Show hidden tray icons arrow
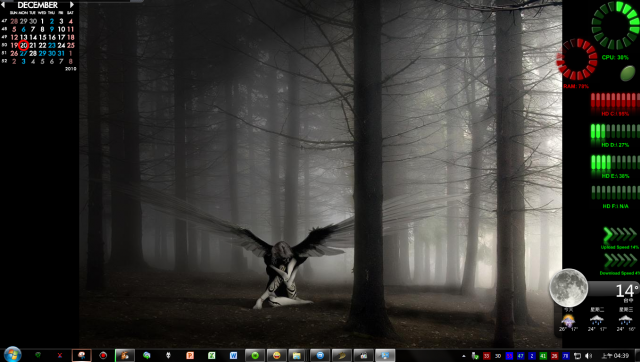The width and height of the screenshot is (640, 362). point(464,356)
